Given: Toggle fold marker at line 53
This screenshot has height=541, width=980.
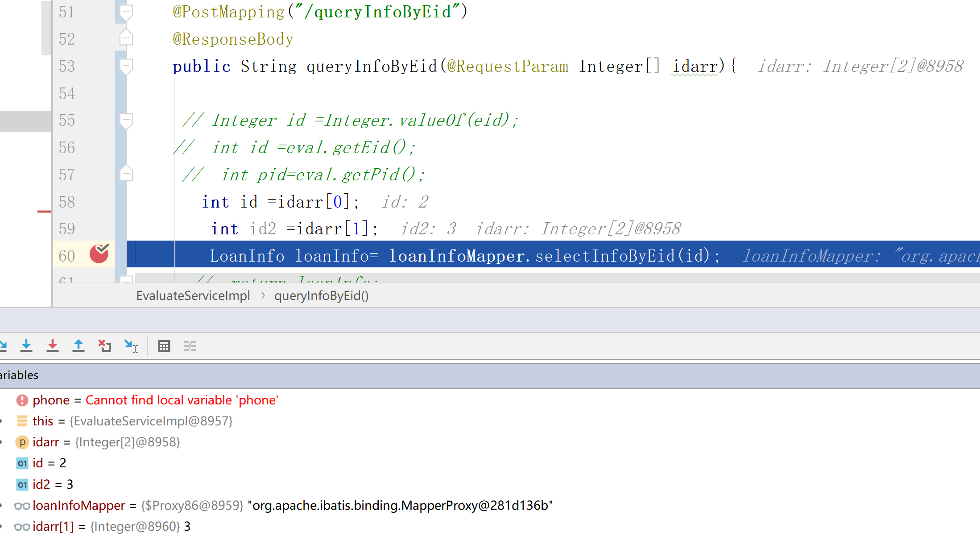Looking at the screenshot, I should click(x=126, y=67).
